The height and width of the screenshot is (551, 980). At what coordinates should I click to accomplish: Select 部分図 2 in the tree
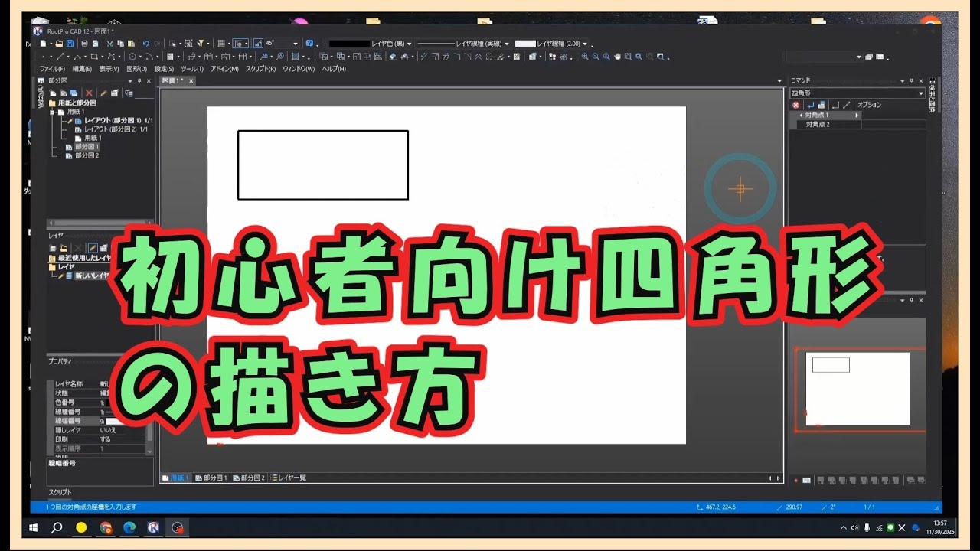(x=87, y=155)
